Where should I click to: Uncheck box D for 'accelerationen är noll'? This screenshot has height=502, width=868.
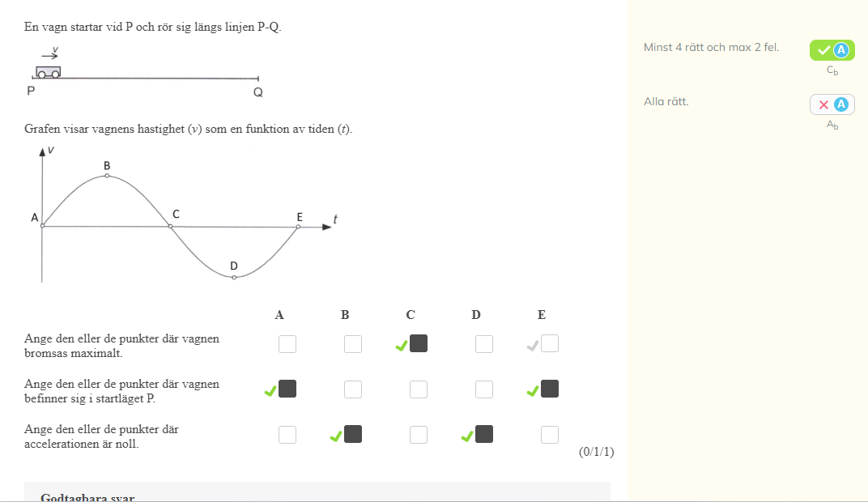pos(484,435)
